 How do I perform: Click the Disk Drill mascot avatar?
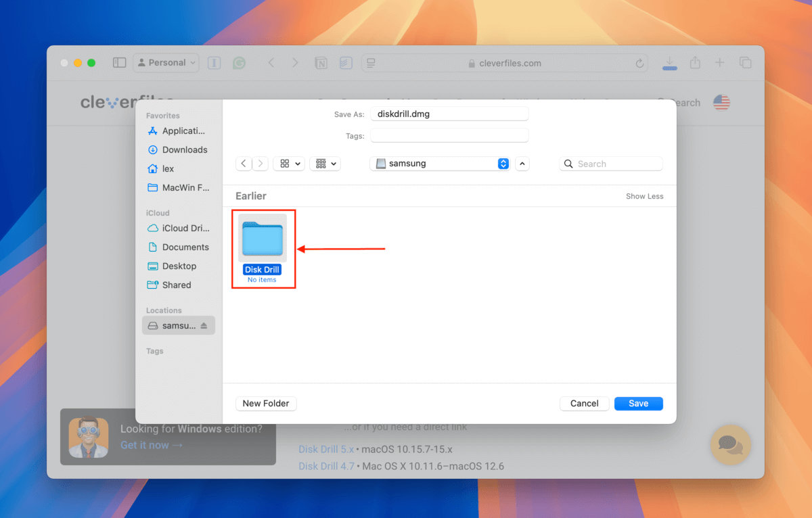pos(89,437)
